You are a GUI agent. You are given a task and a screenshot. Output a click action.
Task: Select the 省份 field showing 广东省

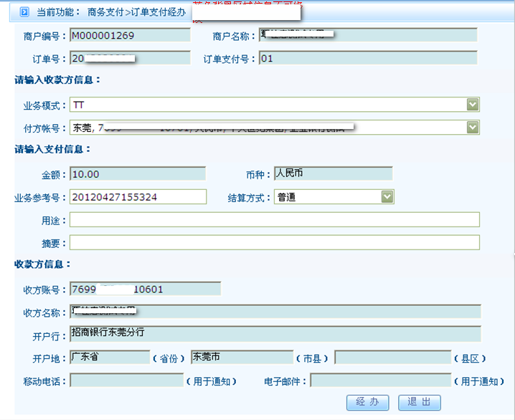tap(109, 357)
